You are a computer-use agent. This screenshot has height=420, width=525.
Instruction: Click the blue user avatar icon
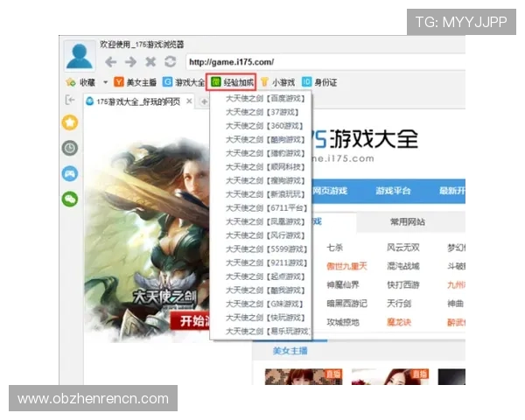pos(80,56)
